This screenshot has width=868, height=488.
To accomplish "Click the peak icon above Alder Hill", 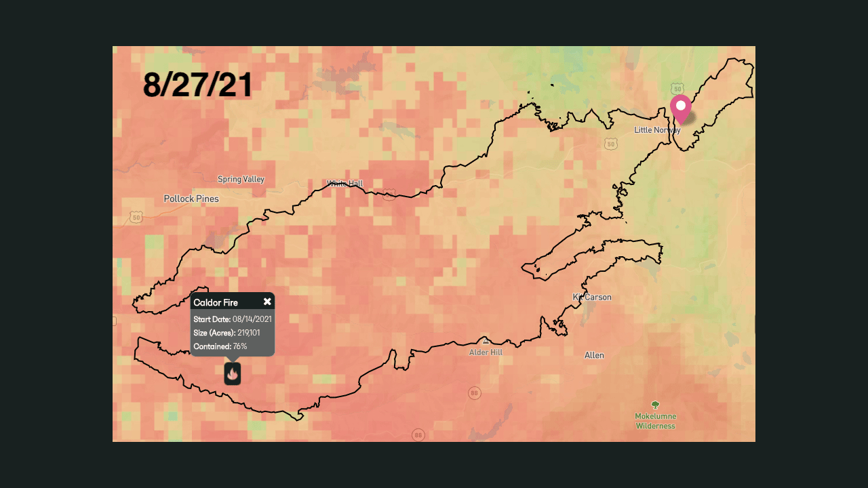I will (x=485, y=343).
